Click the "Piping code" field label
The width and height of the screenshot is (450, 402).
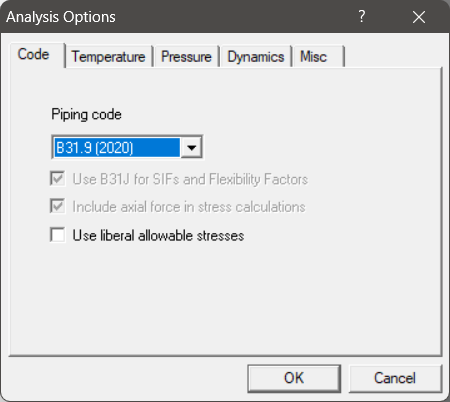tap(86, 114)
